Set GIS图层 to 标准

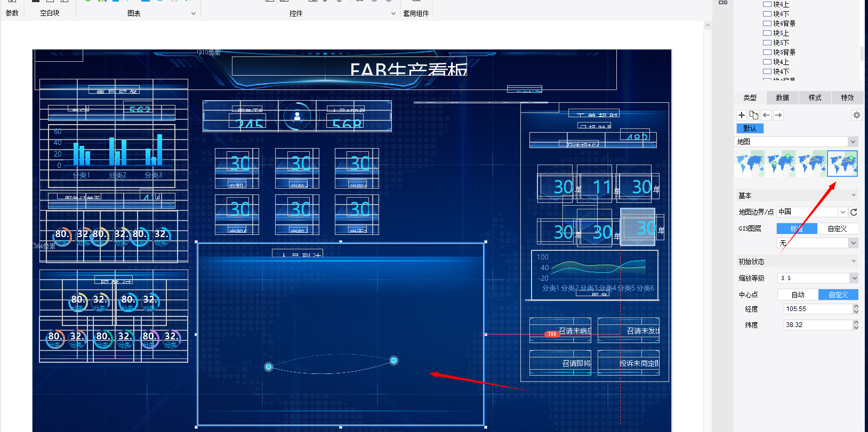click(797, 229)
